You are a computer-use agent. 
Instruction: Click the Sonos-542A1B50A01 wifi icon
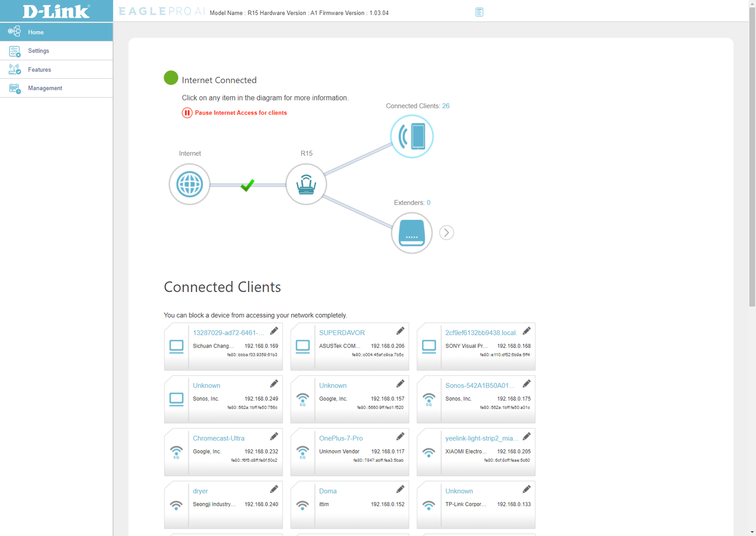point(429,400)
